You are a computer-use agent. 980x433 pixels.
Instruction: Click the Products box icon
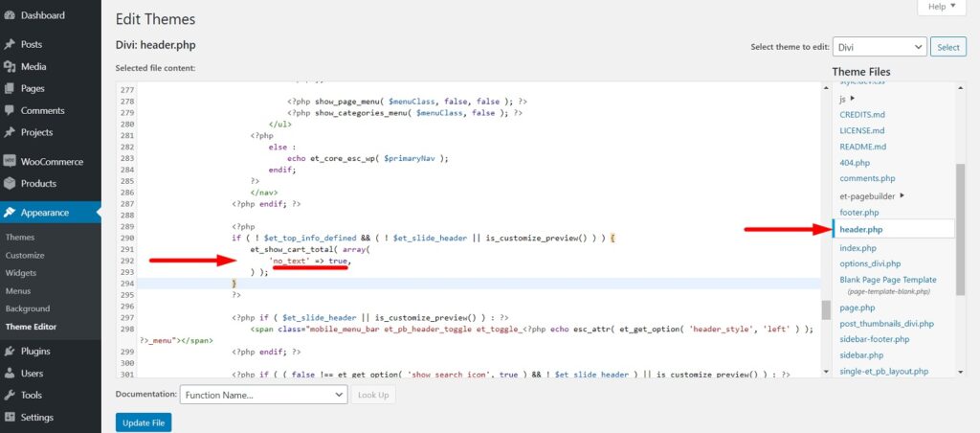coord(10,183)
